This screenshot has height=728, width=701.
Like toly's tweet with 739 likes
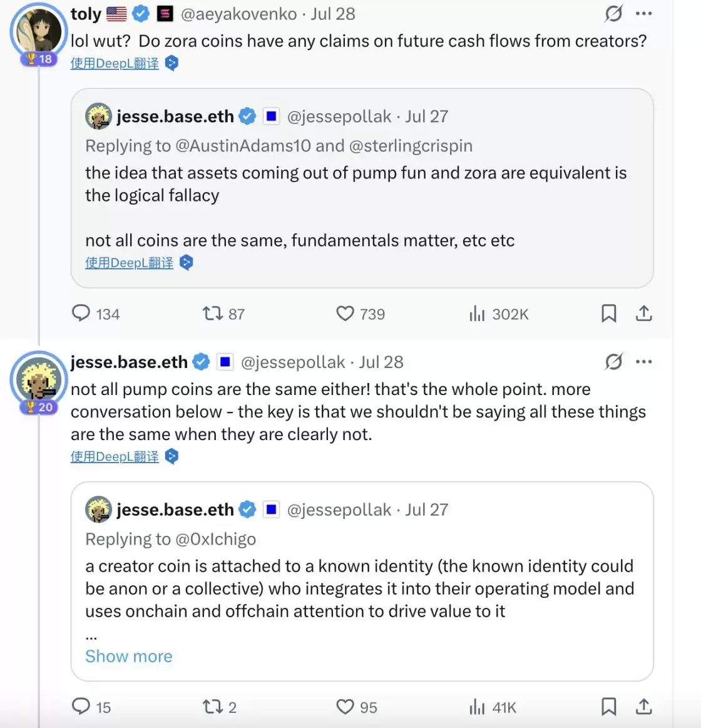[345, 313]
